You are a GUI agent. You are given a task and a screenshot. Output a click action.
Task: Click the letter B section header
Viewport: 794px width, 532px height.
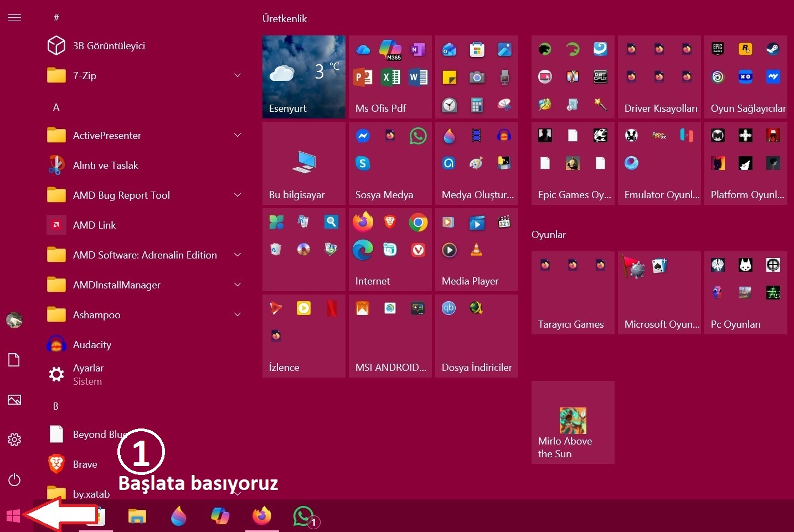click(x=55, y=406)
